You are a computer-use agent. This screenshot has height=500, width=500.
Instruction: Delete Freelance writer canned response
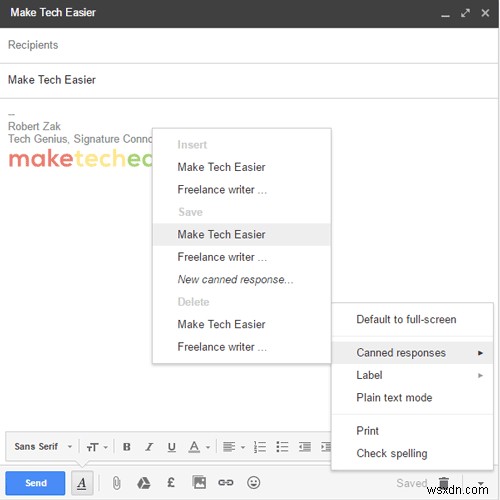242,347
